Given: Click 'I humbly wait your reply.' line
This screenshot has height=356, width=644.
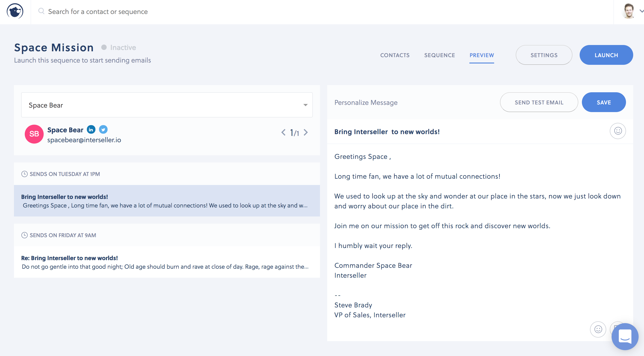Looking at the screenshot, I should click(373, 246).
